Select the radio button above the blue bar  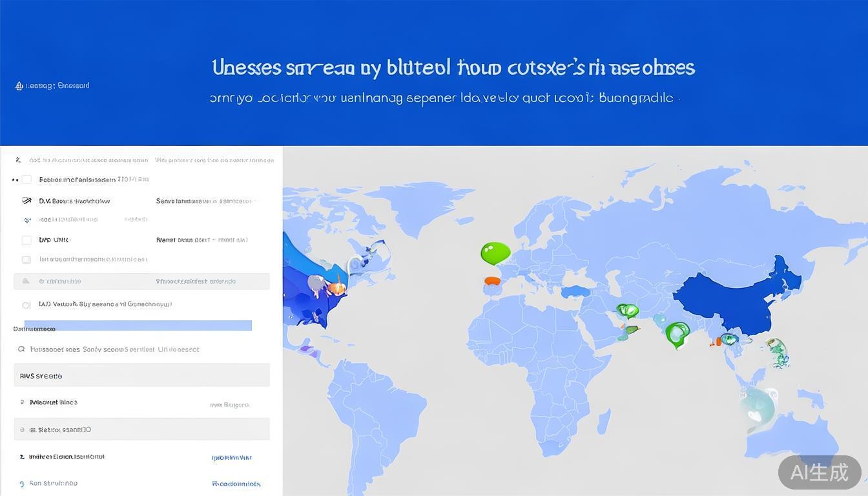click(26, 305)
